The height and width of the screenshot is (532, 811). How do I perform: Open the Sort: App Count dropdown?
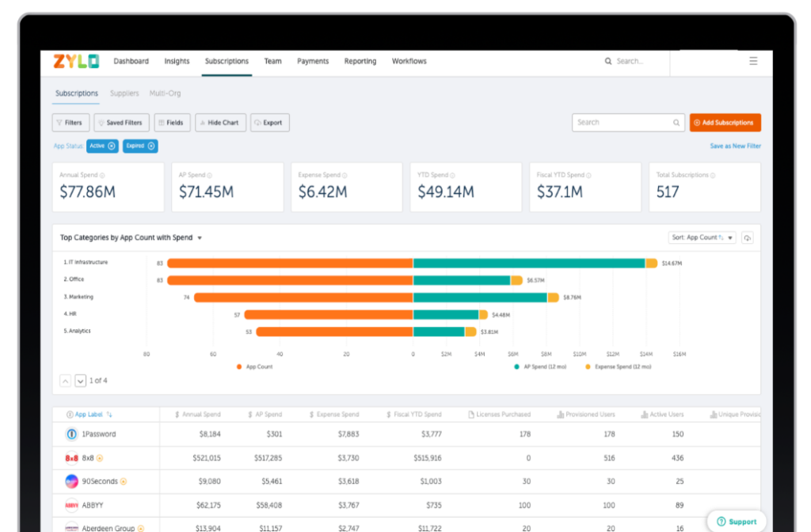click(702, 237)
